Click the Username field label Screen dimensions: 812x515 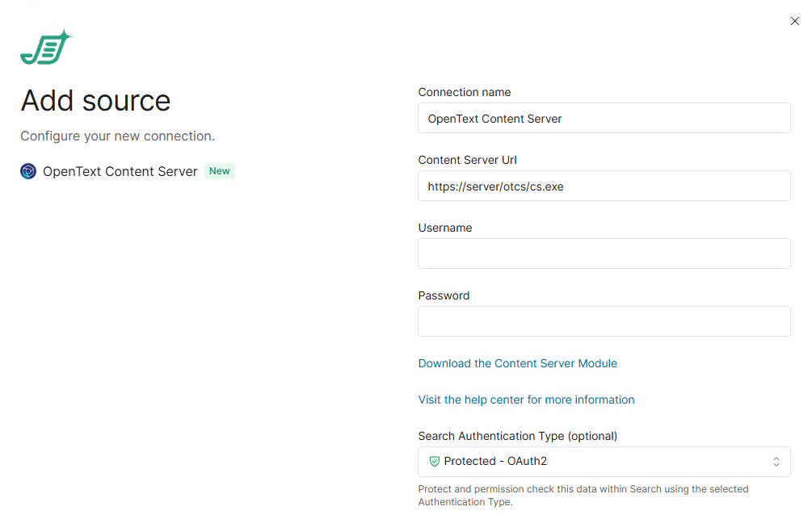pyautogui.click(x=444, y=228)
